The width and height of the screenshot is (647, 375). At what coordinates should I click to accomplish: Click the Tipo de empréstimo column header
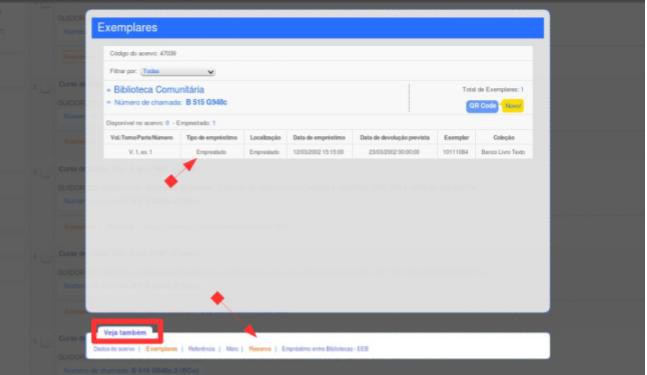tap(212, 137)
